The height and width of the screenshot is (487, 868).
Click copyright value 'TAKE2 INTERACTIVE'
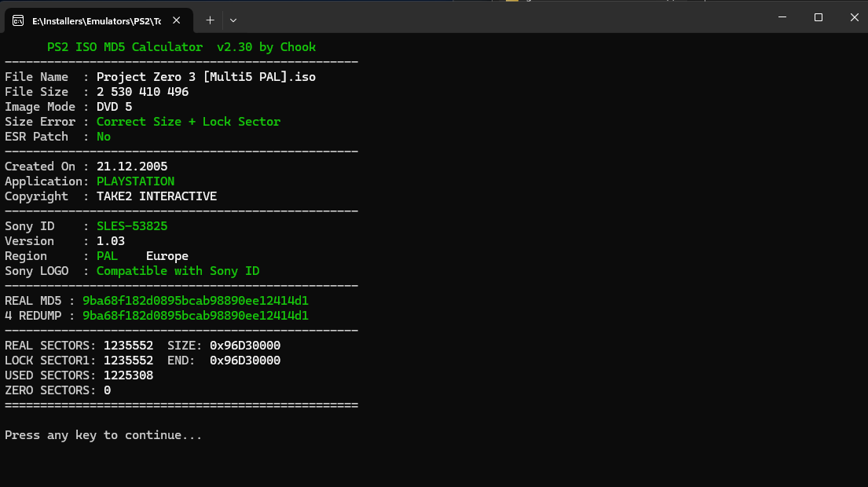156,196
